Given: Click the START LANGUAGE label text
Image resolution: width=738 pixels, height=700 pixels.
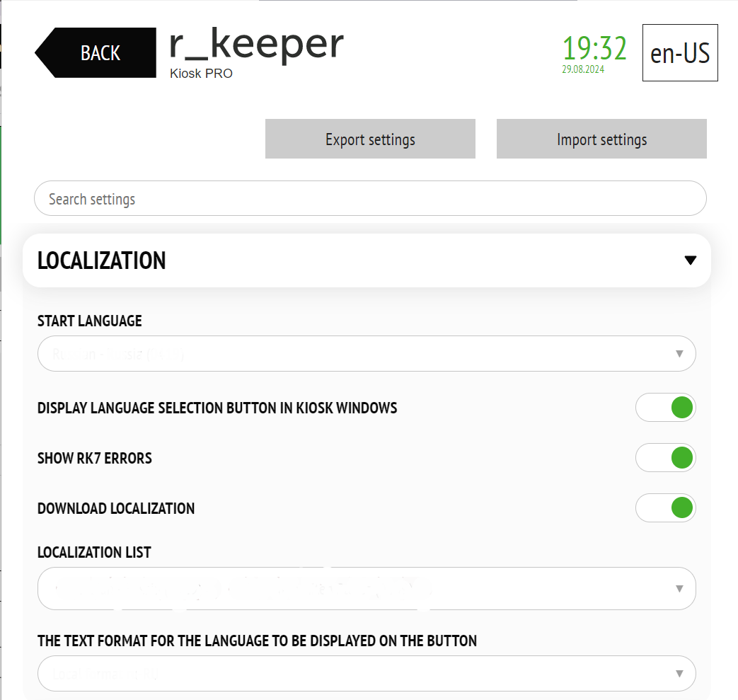Looking at the screenshot, I should pos(89,321).
